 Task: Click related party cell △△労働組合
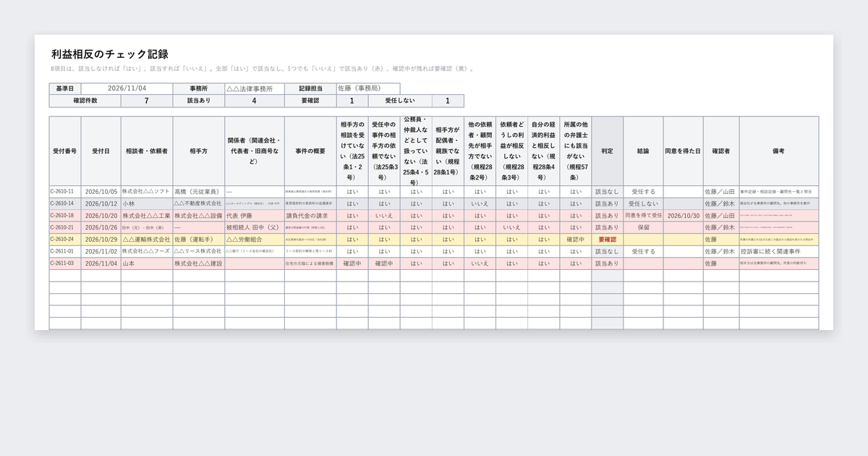click(x=254, y=240)
